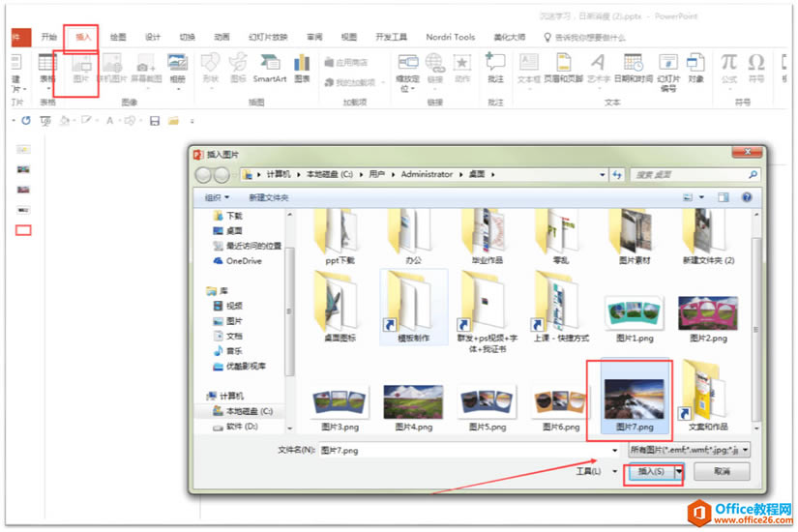Select the 图片素材 folder
The width and height of the screenshot is (798, 532).
click(635, 237)
